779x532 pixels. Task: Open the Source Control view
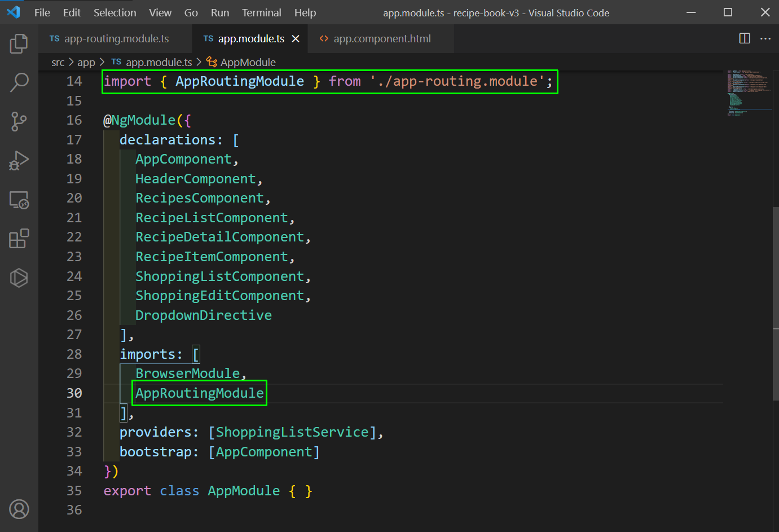tap(19, 121)
